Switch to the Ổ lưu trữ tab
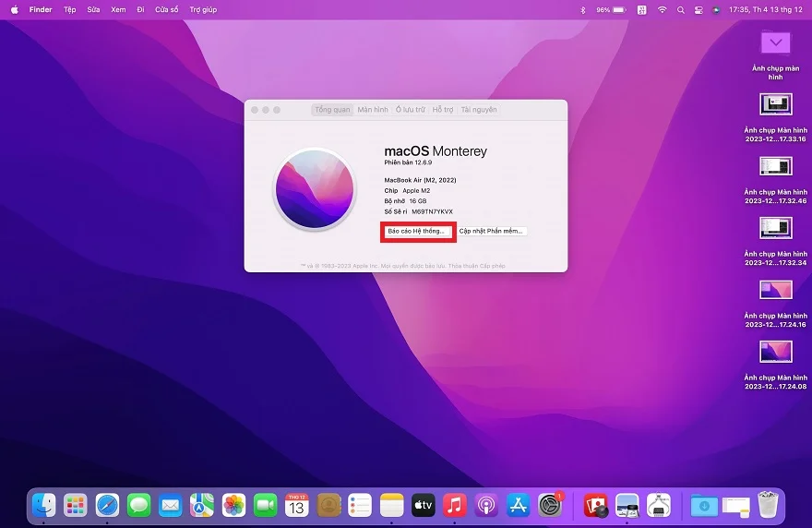The image size is (812, 528). tap(410, 109)
